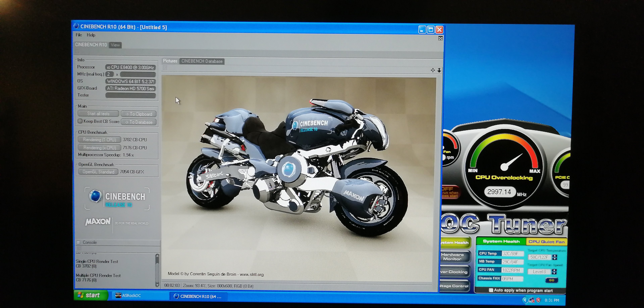Switch to CINEBENCH Database tab
The height and width of the screenshot is (308, 644).
[x=202, y=61]
